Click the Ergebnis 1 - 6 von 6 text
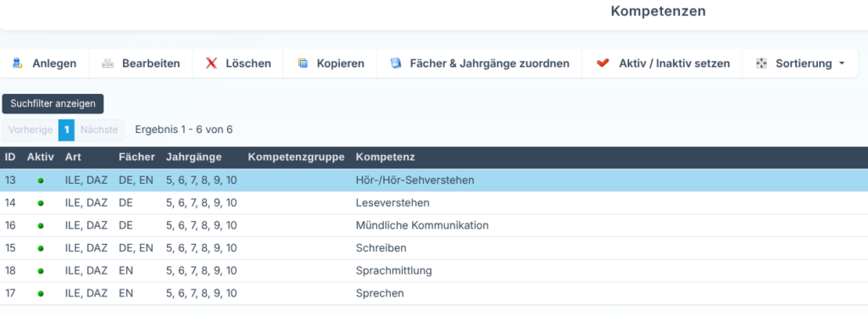The image size is (868, 316). click(x=184, y=130)
